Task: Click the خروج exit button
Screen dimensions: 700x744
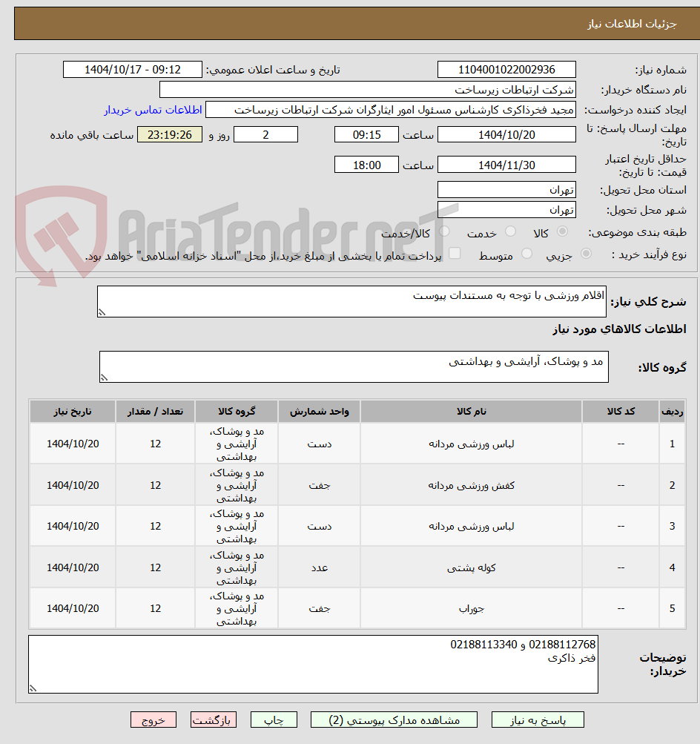Action: tap(153, 720)
